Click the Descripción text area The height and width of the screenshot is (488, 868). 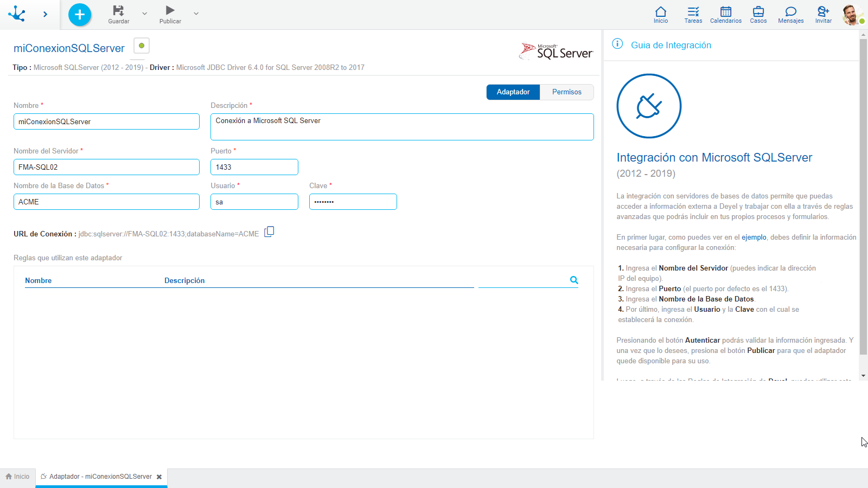point(402,127)
